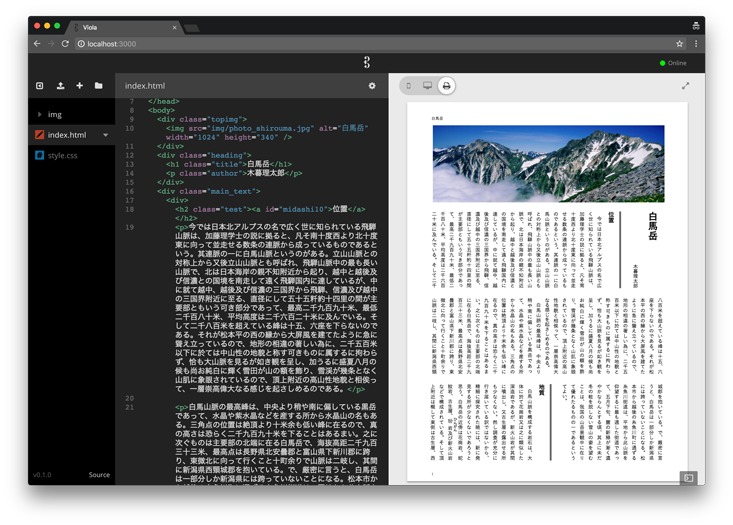Open editor settings gear icon
Image resolution: width=733 pixels, height=525 pixels.
coord(372,86)
